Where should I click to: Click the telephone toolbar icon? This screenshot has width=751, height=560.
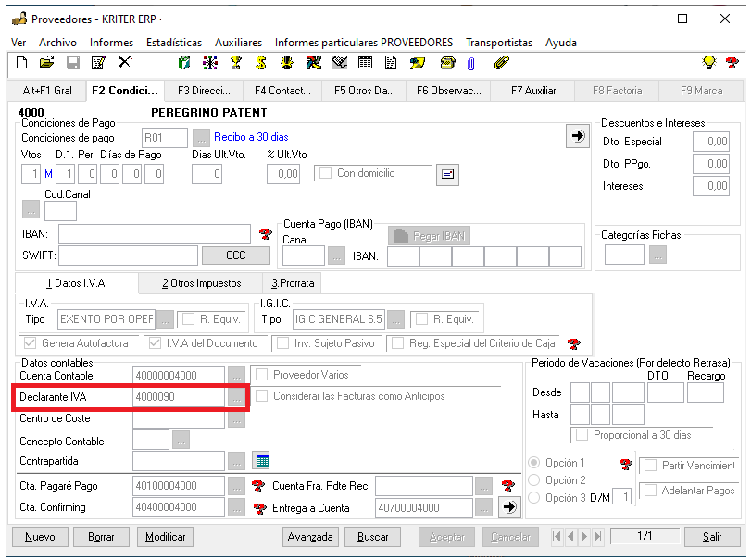448,63
